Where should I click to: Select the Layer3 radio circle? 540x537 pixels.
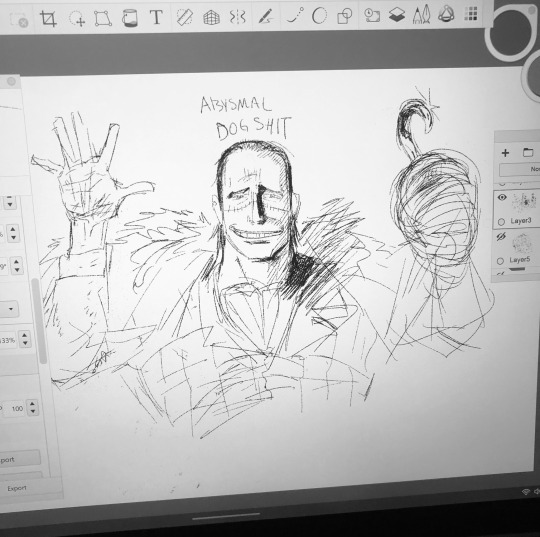501,221
